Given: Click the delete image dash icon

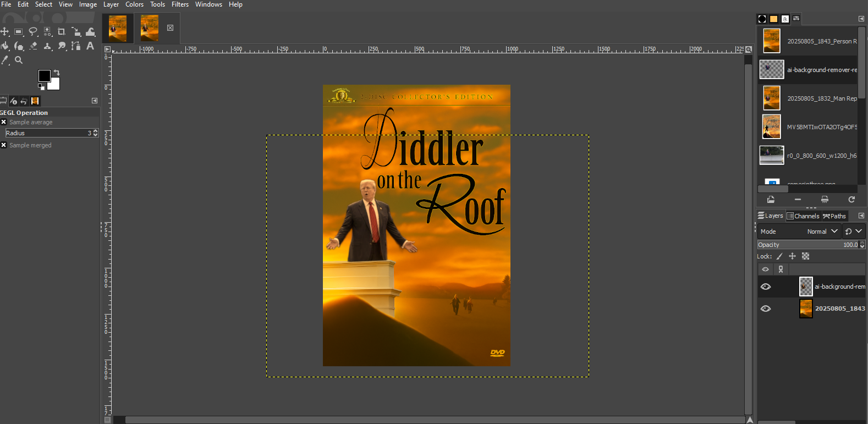Looking at the screenshot, I should click(x=798, y=200).
